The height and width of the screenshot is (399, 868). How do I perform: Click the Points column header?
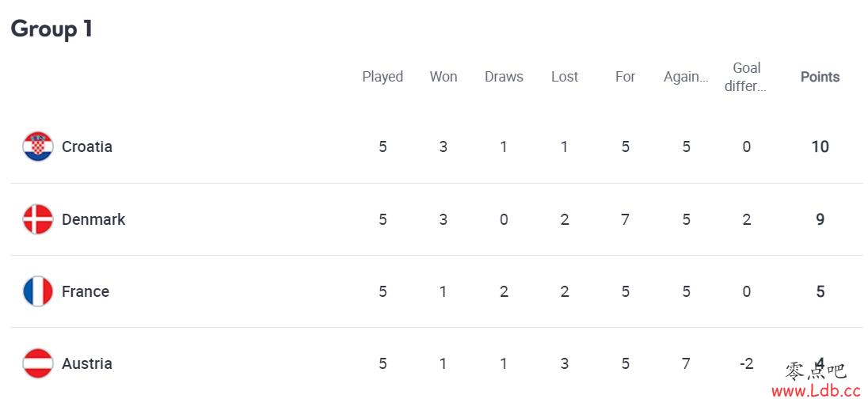tap(820, 77)
